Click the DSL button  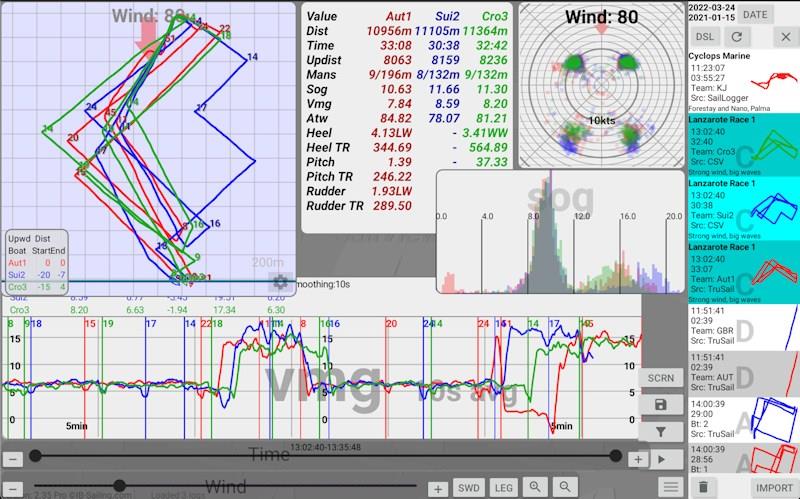coord(705,37)
